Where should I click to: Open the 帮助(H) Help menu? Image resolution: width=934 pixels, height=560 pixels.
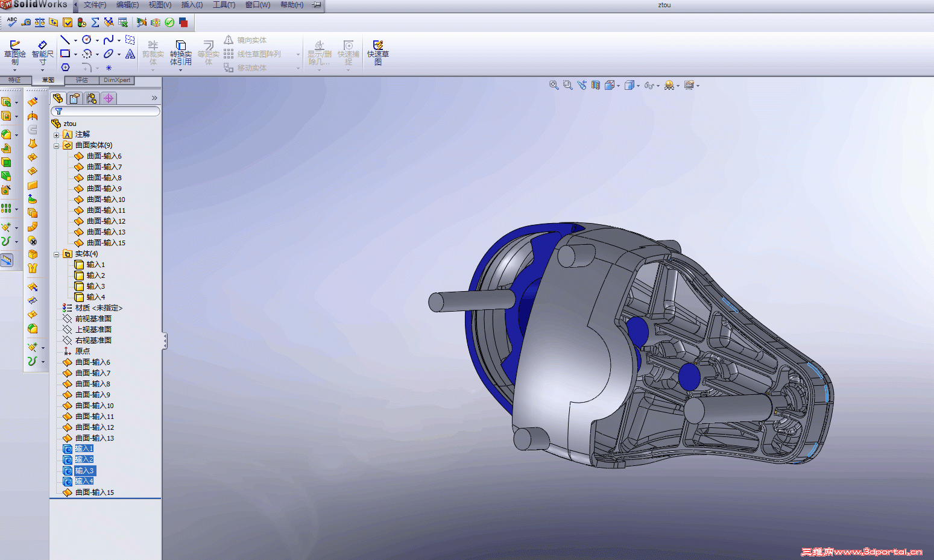click(292, 5)
